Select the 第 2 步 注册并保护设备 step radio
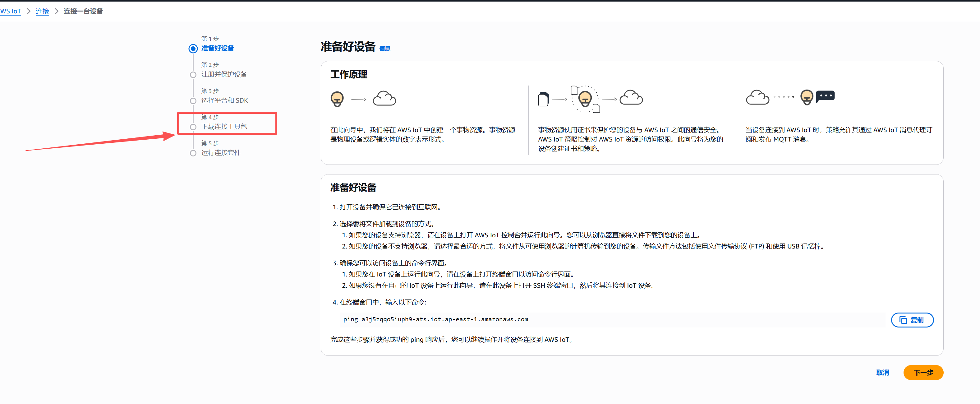Viewport: 980px width, 404px height. 193,75
